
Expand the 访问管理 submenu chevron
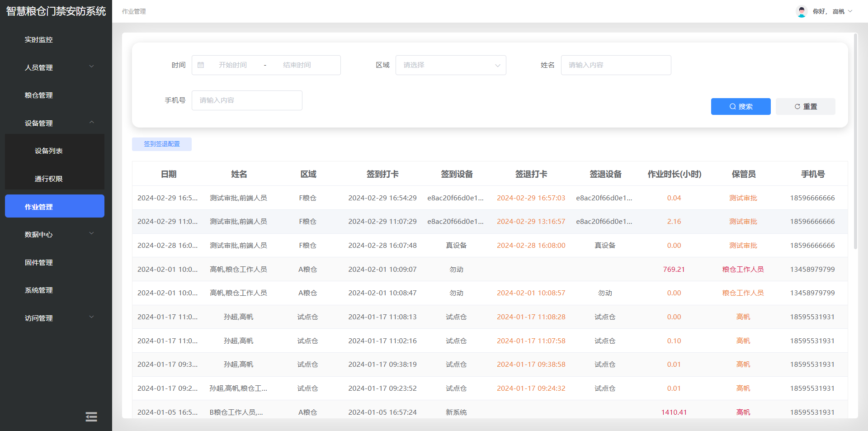point(92,317)
